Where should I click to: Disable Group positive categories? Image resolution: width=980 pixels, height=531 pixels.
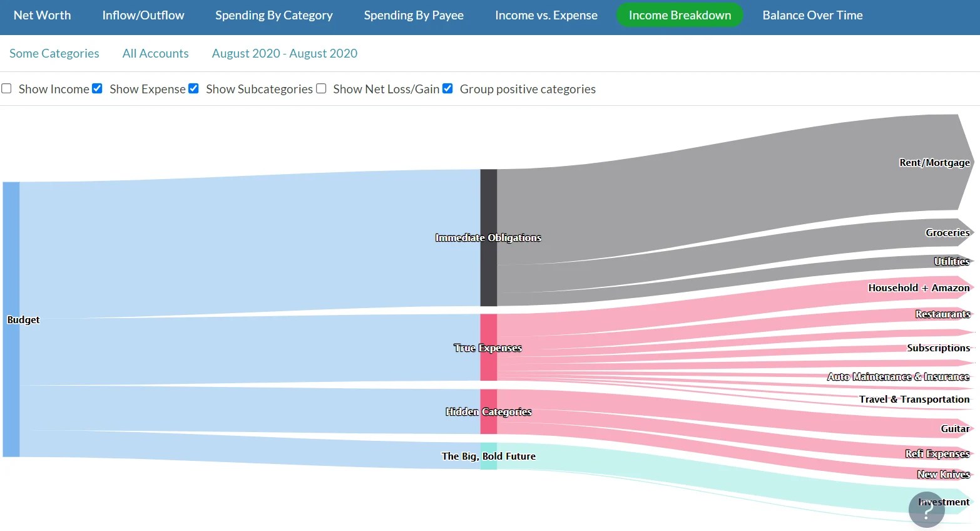(447, 88)
